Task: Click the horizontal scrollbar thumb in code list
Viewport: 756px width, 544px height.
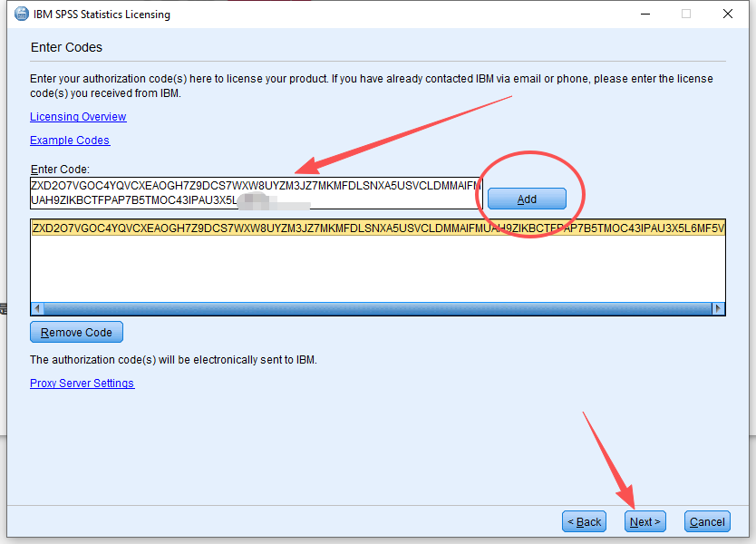Action: point(363,308)
